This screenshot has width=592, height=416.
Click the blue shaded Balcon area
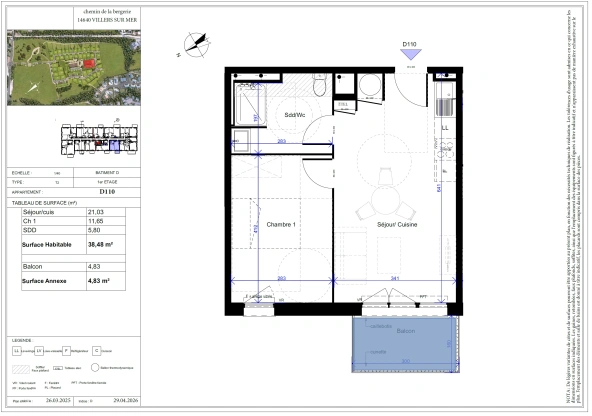pos(404,344)
